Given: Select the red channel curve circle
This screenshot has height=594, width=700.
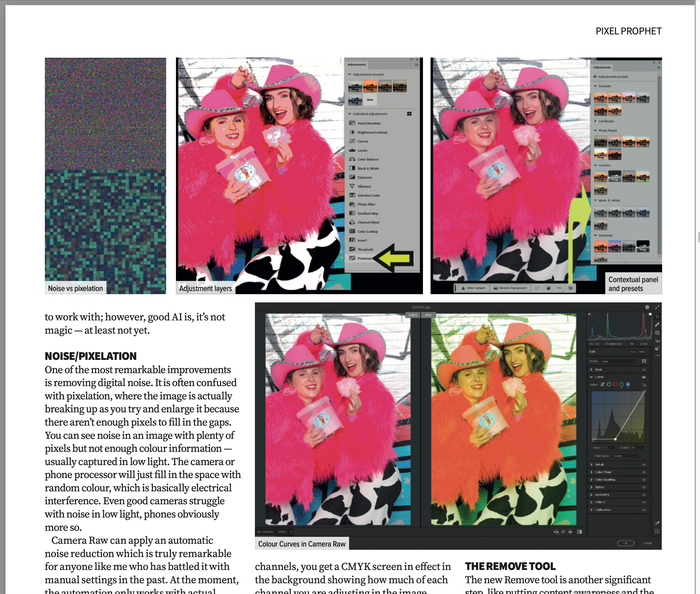Looking at the screenshot, I should (x=615, y=385).
